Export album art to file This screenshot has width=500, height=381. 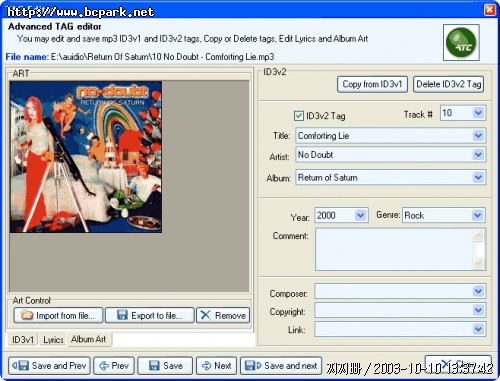150,315
